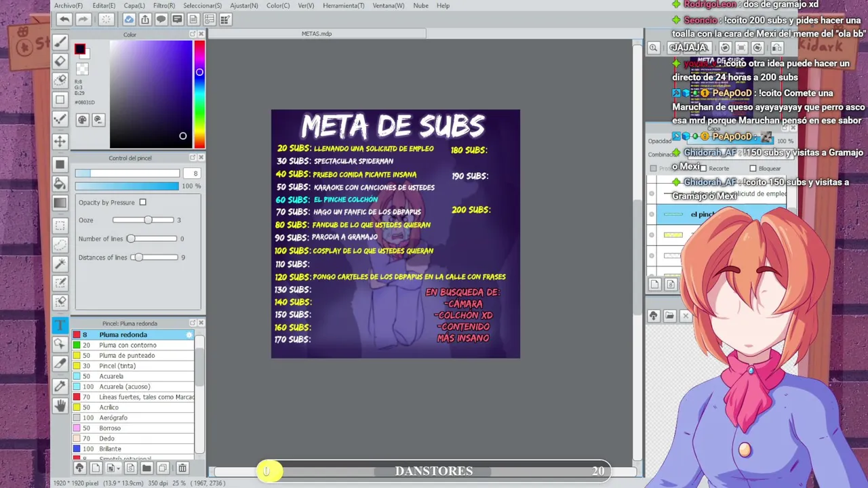This screenshot has height=488, width=868.
Task: Click brush size slider bar
Action: (x=127, y=174)
